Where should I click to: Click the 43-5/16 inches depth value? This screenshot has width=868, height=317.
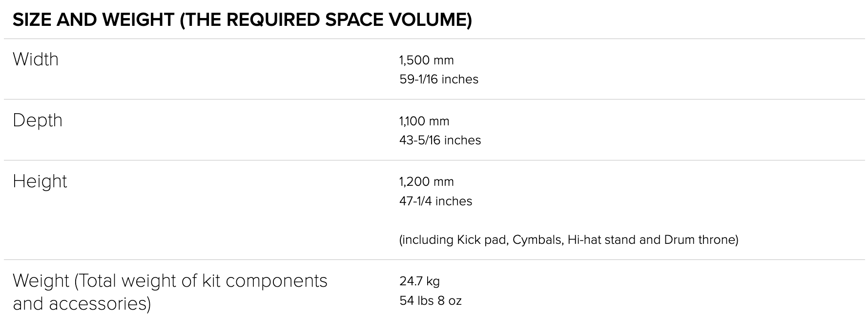[x=440, y=140]
